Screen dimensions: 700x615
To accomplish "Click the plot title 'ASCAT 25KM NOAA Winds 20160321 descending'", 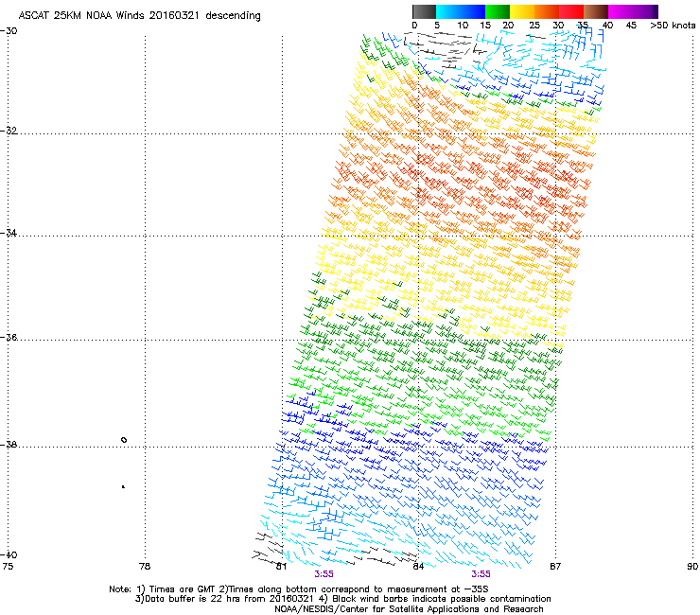I will 139,16.
